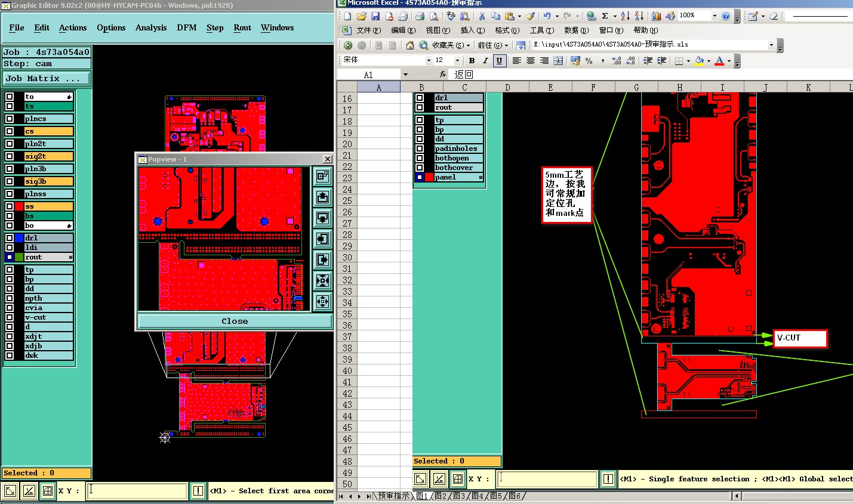The height and width of the screenshot is (504, 853).
Task: Click the Excel Save icon
Action: [x=375, y=16]
